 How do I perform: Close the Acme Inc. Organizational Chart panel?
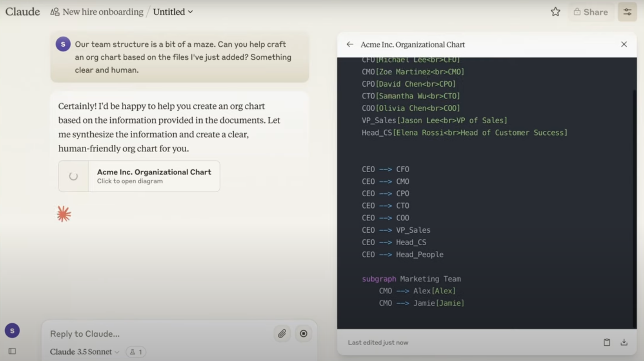tap(624, 44)
